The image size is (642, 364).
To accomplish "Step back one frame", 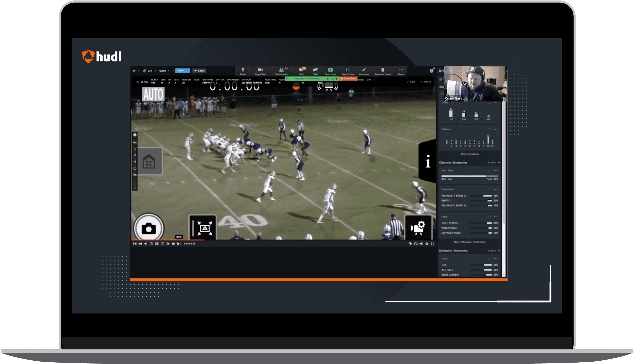I will click(x=146, y=244).
